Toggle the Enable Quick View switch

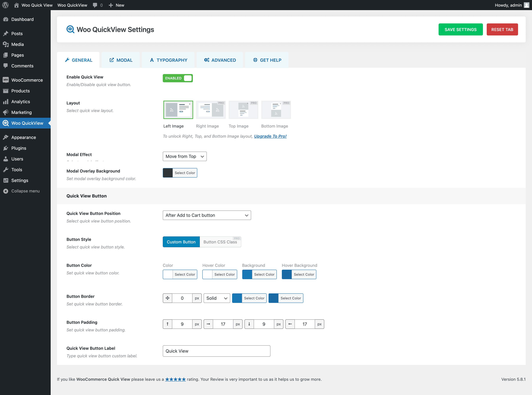(x=178, y=78)
